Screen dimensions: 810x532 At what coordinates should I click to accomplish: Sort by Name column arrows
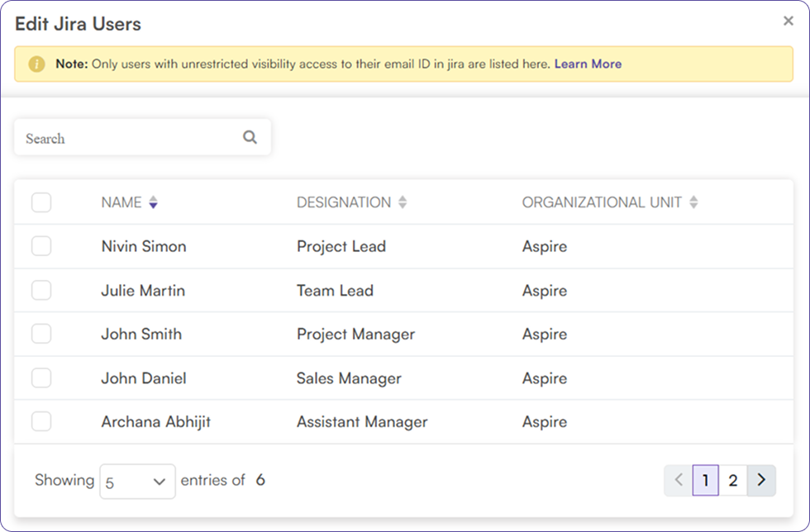pos(153,202)
